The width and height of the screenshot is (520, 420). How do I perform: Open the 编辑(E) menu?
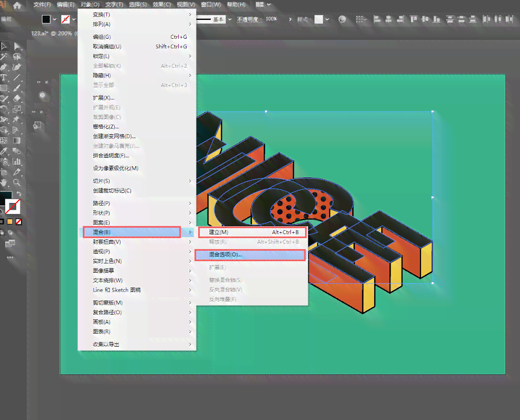click(x=66, y=5)
